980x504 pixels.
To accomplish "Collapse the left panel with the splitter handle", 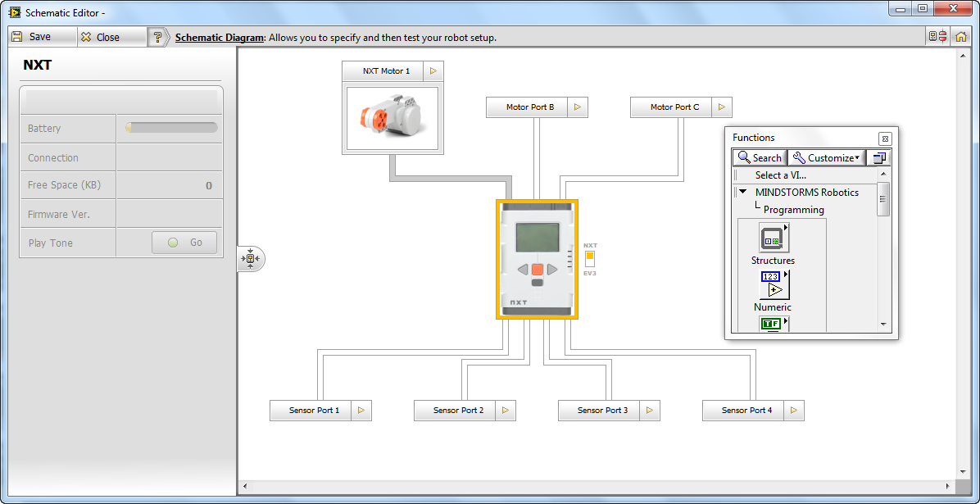I will [250, 258].
